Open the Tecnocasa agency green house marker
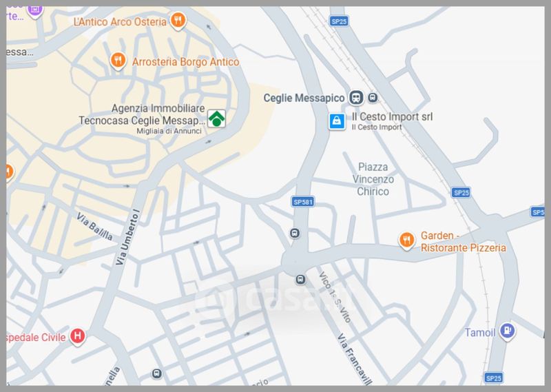The width and height of the screenshot is (551, 392). click(216, 118)
